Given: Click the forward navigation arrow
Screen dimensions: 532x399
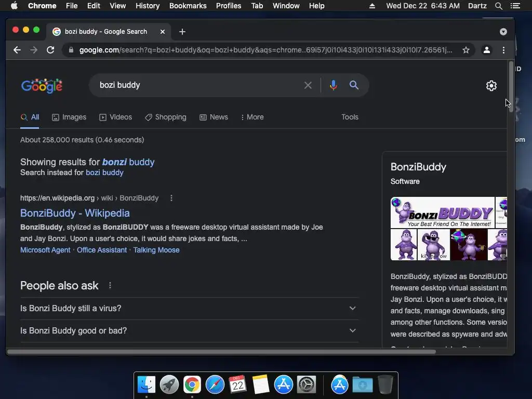Looking at the screenshot, I should tap(34, 50).
